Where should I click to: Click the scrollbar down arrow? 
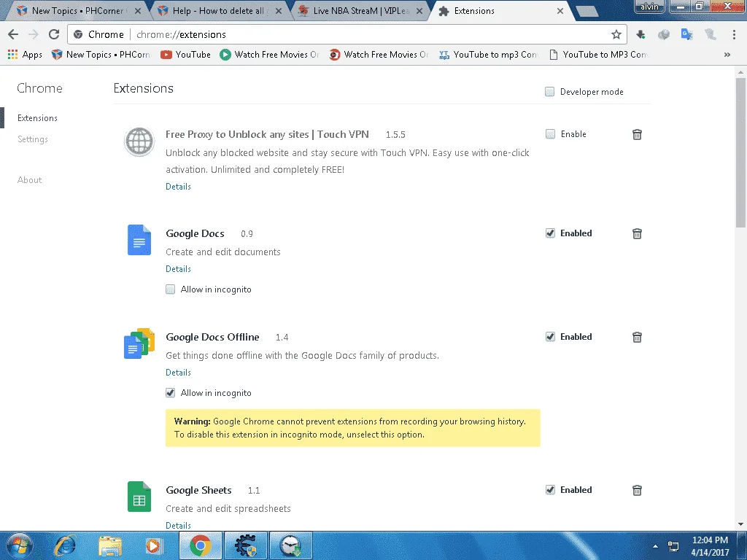740,524
